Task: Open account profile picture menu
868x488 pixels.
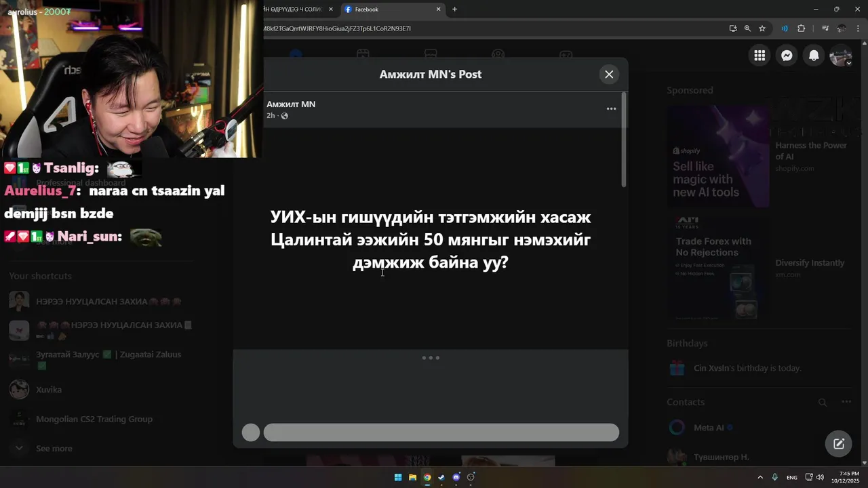Action: point(841,56)
